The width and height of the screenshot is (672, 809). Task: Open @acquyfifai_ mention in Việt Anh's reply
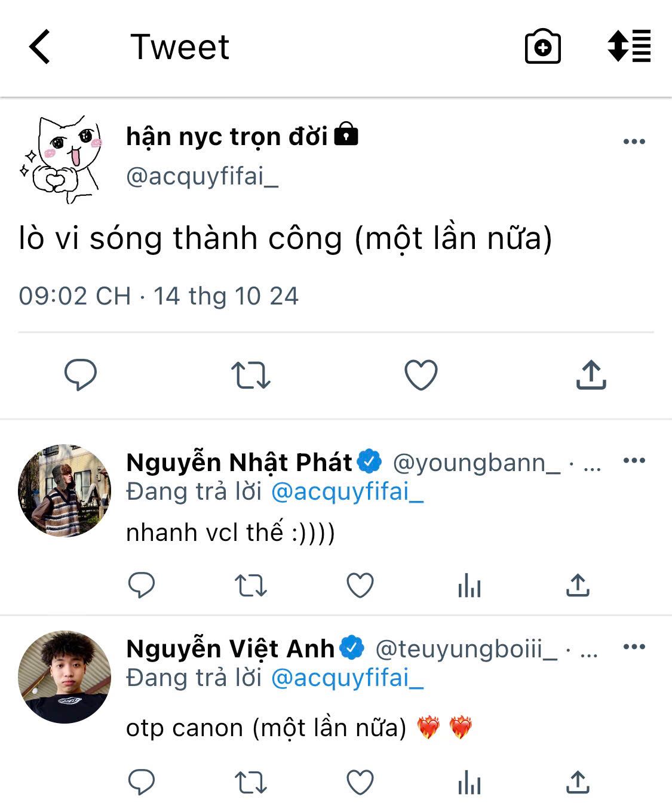[x=347, y=678]
